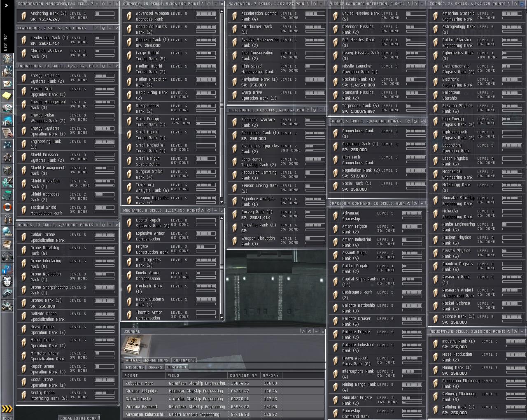Screen dimensions: 527x420
Task: Select the Zobydene Manc agent row
Action: click(224, 383)
